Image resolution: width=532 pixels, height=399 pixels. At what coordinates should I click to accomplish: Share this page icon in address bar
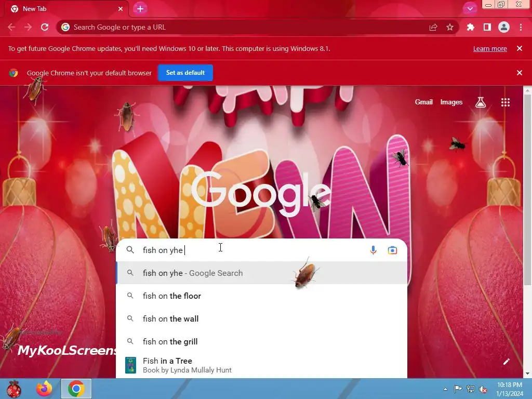point(433,27)
